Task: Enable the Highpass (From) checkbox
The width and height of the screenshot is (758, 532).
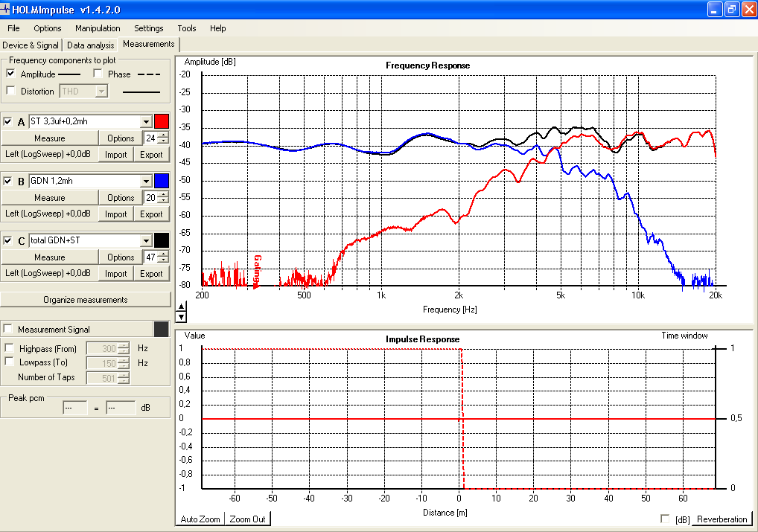Action: click(9, 348)
